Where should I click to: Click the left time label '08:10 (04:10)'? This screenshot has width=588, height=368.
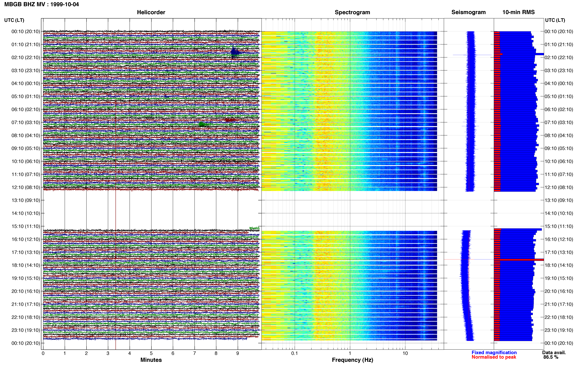pyautogui.click(x=26, y=135)
